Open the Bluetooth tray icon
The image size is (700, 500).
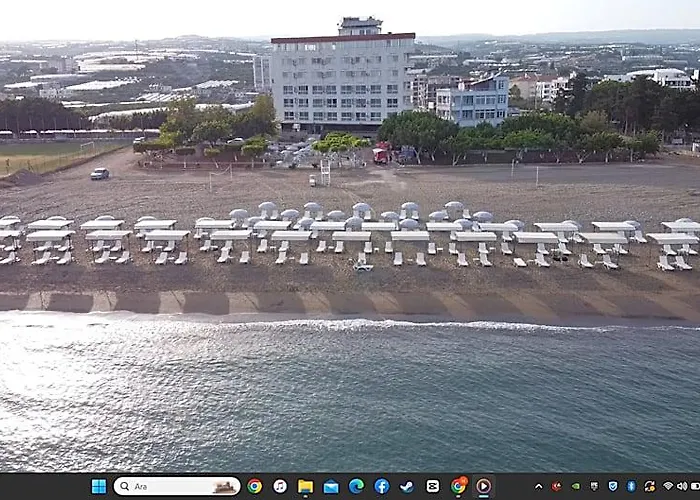pos(631,486)
